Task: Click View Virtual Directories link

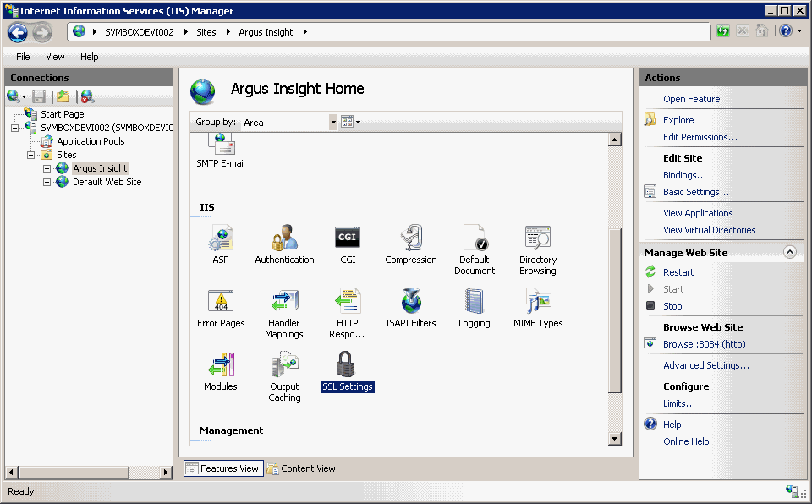Action: [x=709, y=230]
